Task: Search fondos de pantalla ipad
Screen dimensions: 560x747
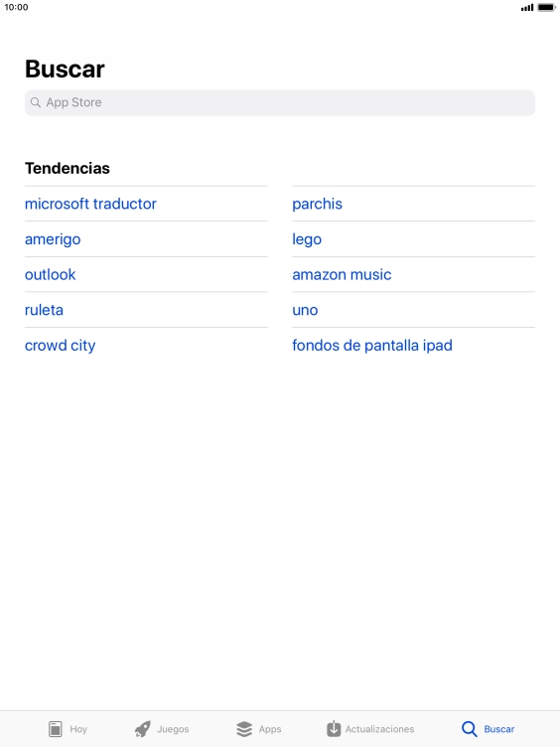Action: [372, 346]
